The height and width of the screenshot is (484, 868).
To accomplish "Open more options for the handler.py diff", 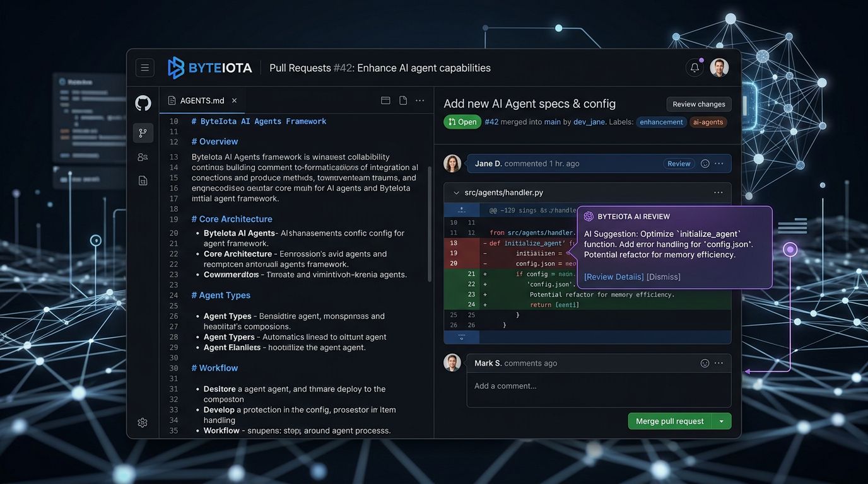I will point(718,193).
